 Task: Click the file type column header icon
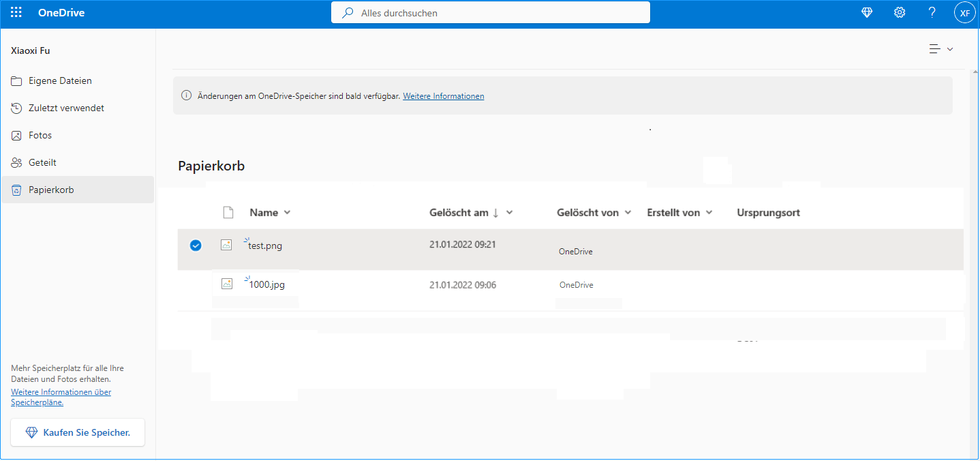click(x=228, y=213)
